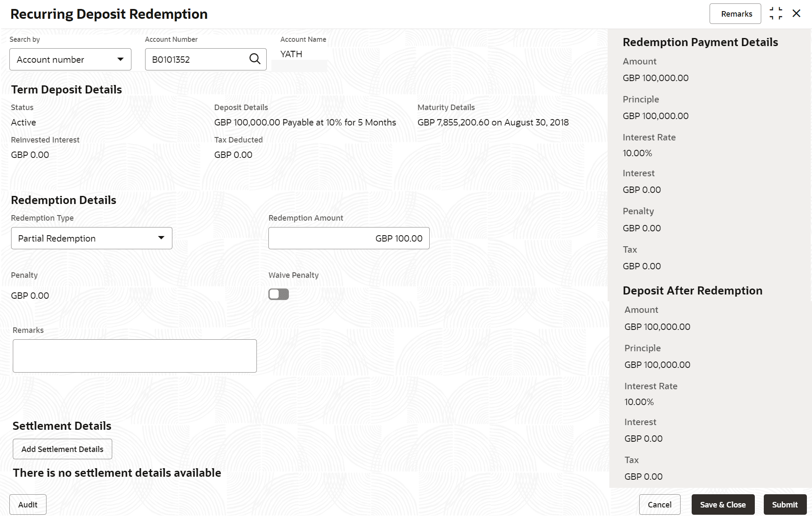The image size is (812, 519).
Task: Select the Account Name value YATH
Action: (x=291, y=54)
